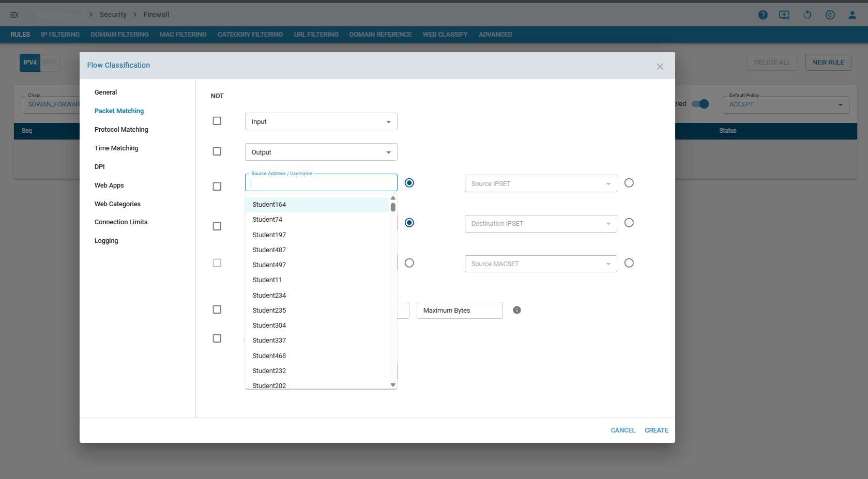Expand the Source MACSET dropdown
The image size is (868, 479).
pos(541,264)
